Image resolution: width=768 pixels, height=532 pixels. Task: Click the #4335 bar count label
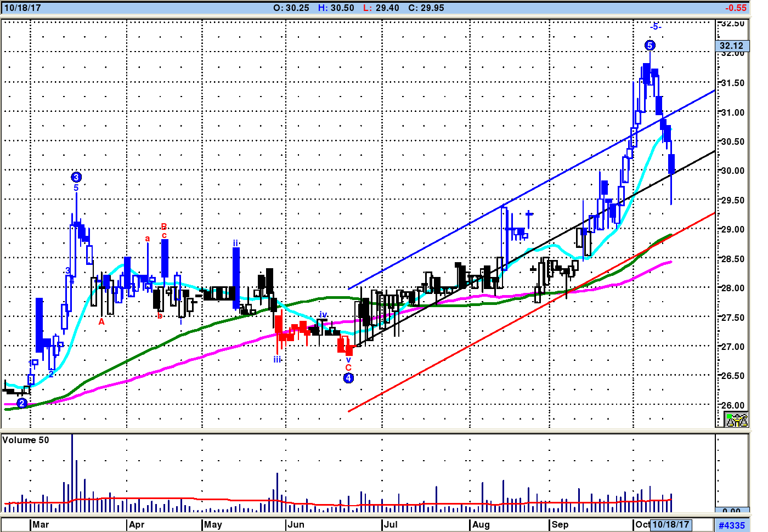pyautogui.click(x=732, y=525)
